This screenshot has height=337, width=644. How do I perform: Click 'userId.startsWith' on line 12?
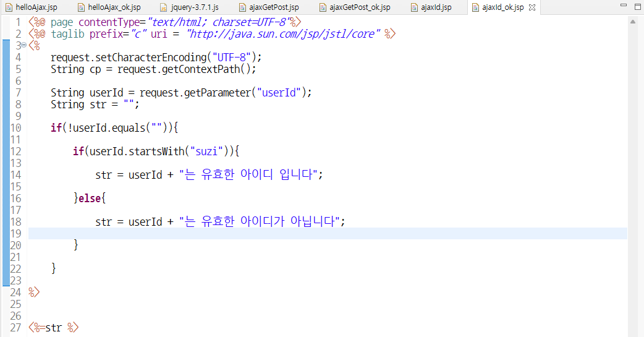point(137,151)
